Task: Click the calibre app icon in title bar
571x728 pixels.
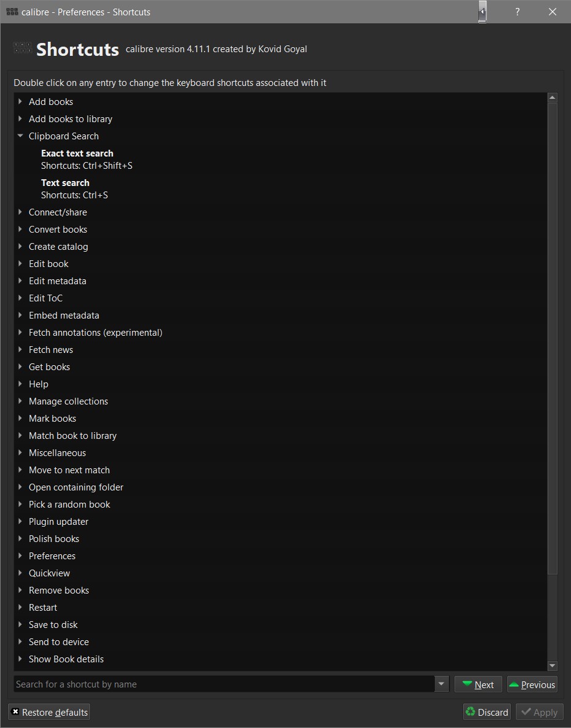Action: pyautogui.click(x=12, y=12)
